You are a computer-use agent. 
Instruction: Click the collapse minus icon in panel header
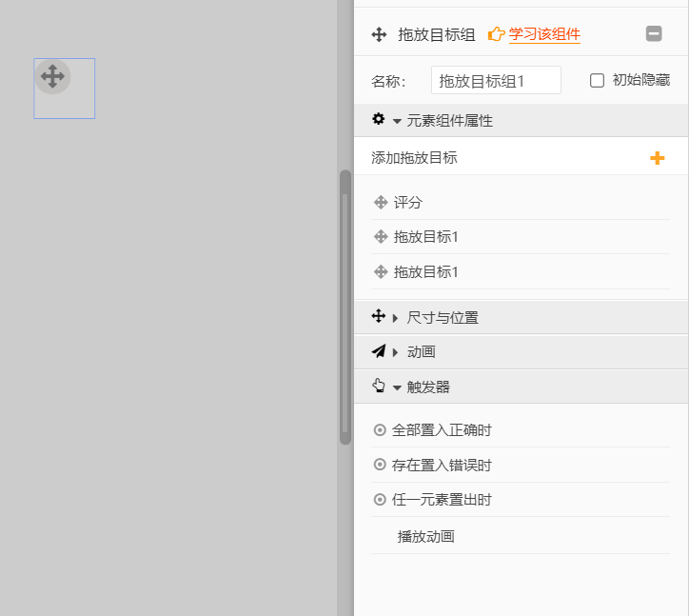pyautogui.click(x=654, y=34)
